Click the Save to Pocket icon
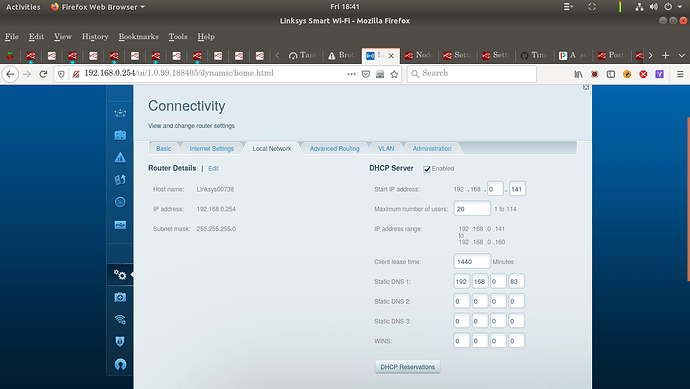Screen dimensions: 690x389 coord(366,74)
